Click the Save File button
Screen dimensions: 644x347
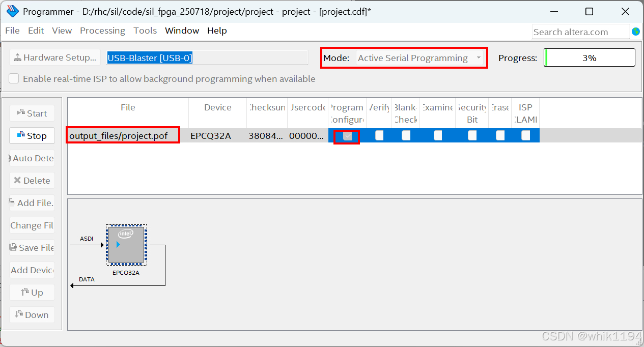point(32,247)
